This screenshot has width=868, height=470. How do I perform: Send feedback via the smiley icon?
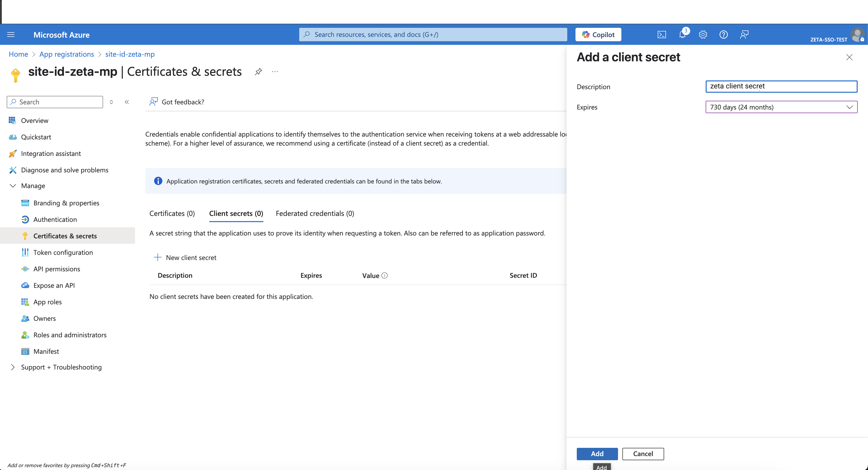click(x=744, y=34)
